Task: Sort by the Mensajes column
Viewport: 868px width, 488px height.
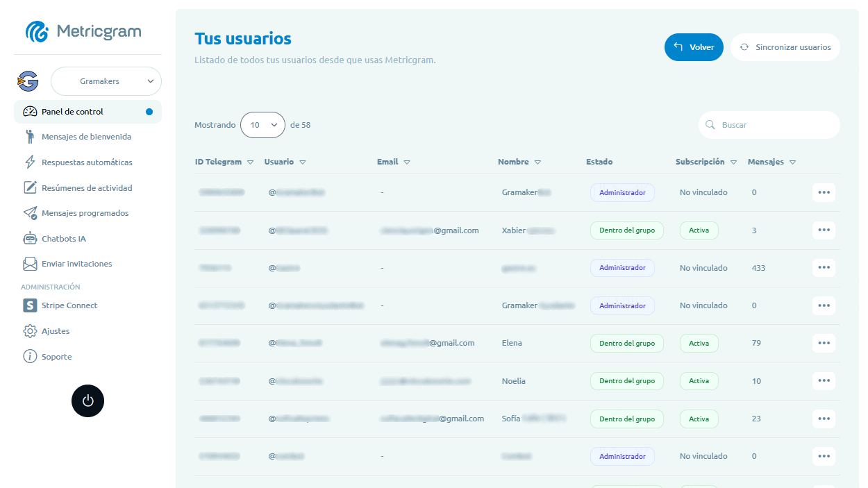Action: click(792, 162)
